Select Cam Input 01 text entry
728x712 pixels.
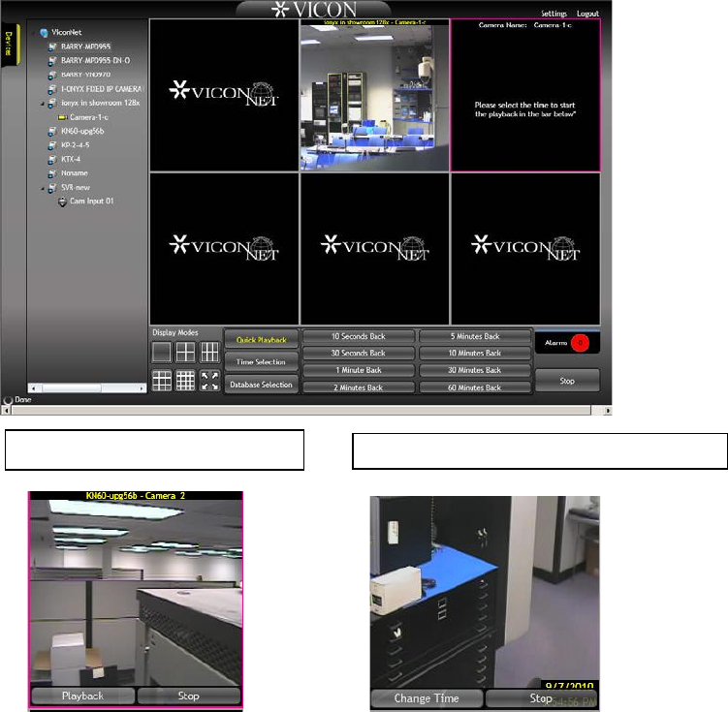pos(92,201)
